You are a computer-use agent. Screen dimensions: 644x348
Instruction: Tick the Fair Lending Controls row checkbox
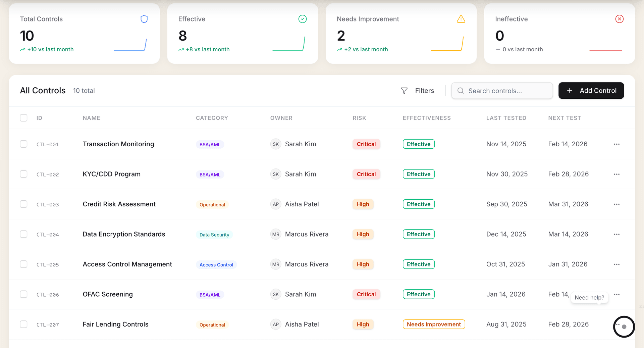23,325
